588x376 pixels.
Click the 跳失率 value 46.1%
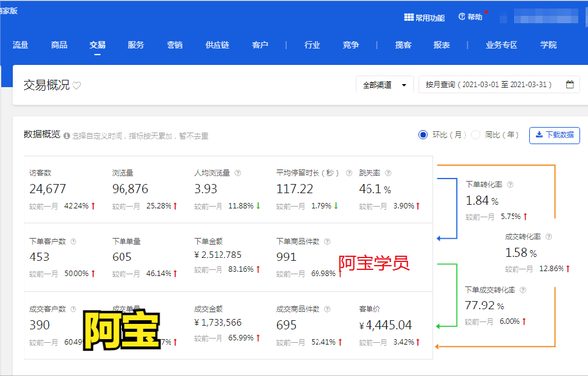click(x=374, y=189)
